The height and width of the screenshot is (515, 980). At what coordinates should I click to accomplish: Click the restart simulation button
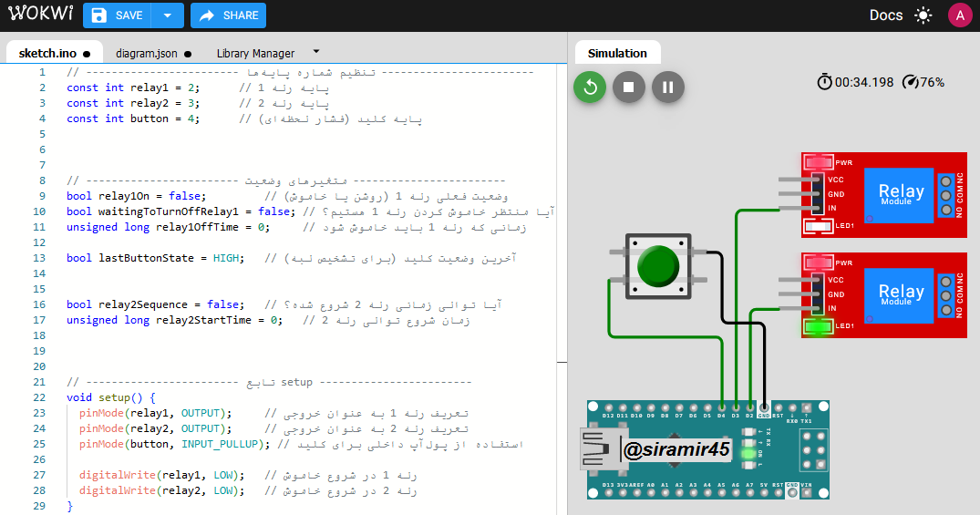click(x=590, y=88)
